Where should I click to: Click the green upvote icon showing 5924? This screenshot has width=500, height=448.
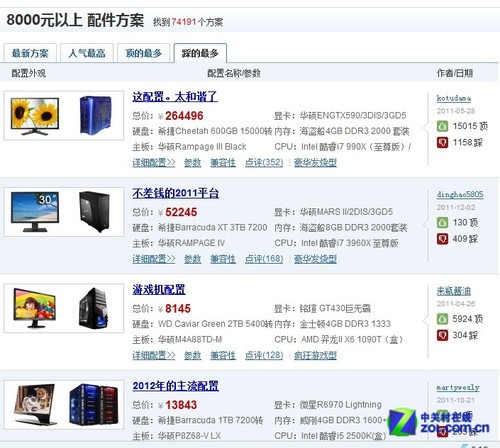tap(442, 319)
